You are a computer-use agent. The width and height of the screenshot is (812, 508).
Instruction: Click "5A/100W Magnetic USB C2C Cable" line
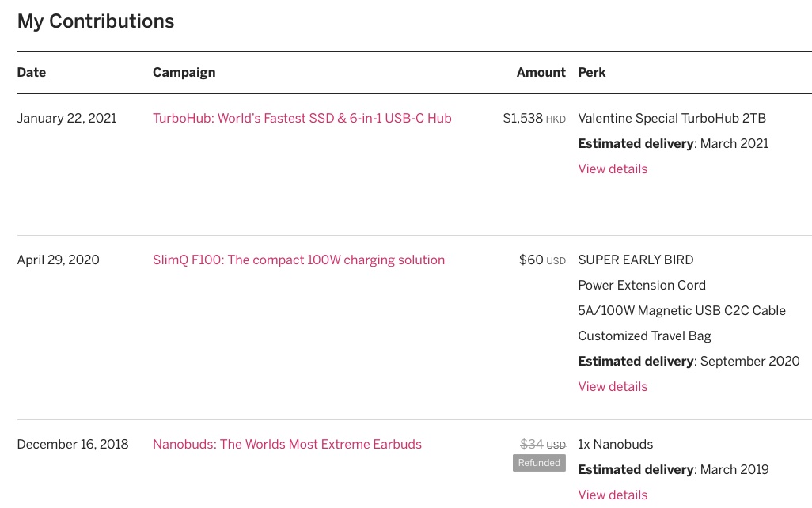click(x=681, y=311)
